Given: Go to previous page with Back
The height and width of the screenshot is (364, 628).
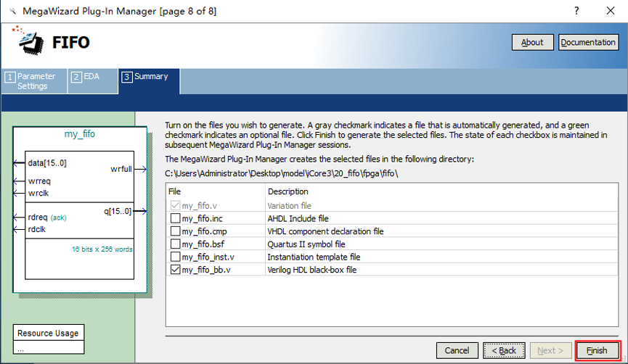Looking at the screenshot, I should coord(503,351).
